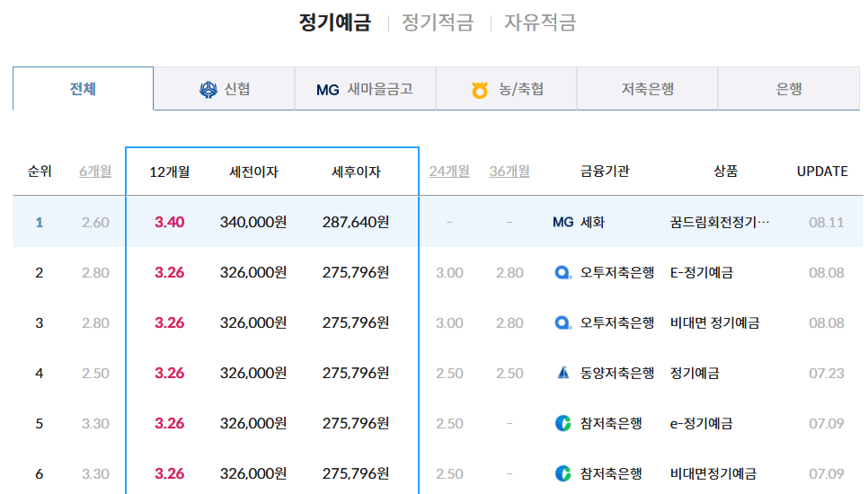Click 참저축은행 logo in 비대면정기예금 row
The image size is (868, 494).
pyautogui.click(x=563, y=474)
